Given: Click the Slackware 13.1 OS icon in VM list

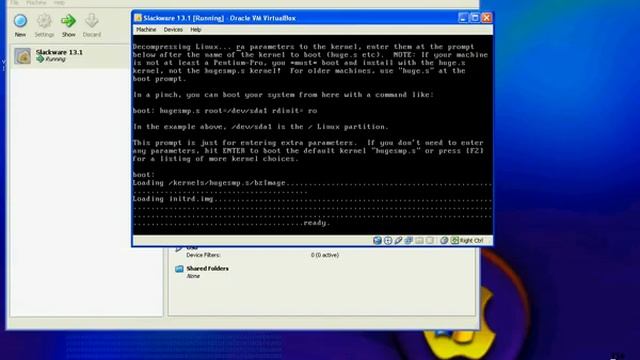Looking at the screenshot, I should [22, 56].
